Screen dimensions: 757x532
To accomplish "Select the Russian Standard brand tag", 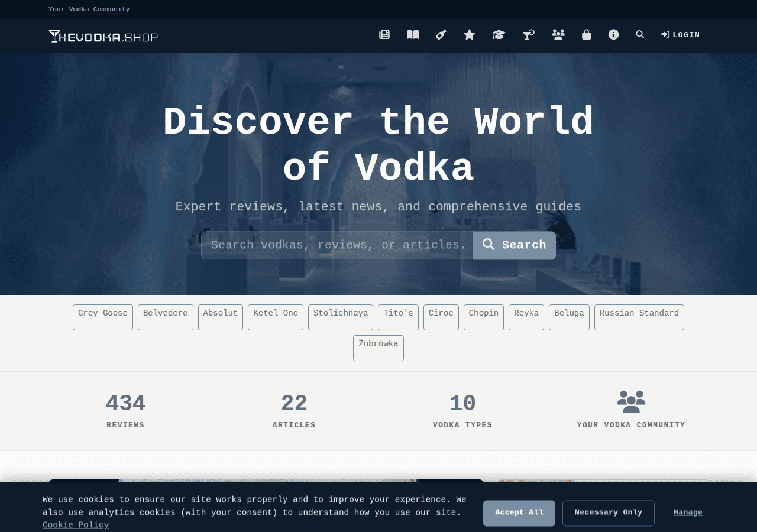I will coord(639,317).
